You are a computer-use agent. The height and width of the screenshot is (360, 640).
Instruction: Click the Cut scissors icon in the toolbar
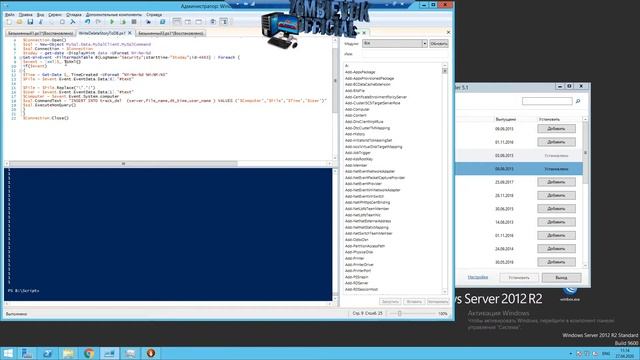click(41, 22)
